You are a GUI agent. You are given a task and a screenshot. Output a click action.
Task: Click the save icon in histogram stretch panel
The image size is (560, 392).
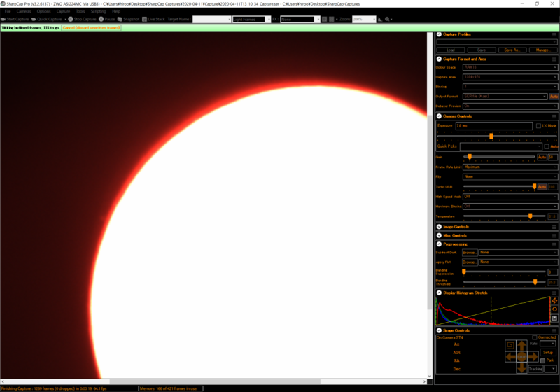(554, 318)
